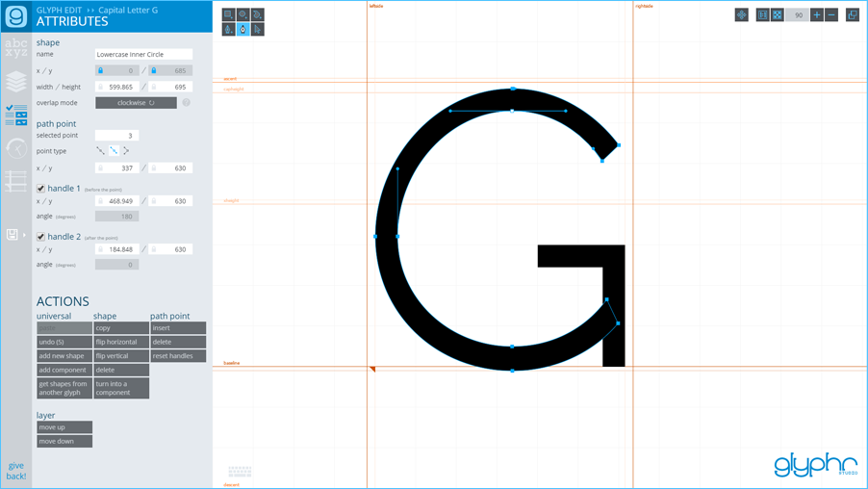Click the keyboard tips icon on canvas
The height and width of the screenshot is (489, 868).
(x=241, y=472)
